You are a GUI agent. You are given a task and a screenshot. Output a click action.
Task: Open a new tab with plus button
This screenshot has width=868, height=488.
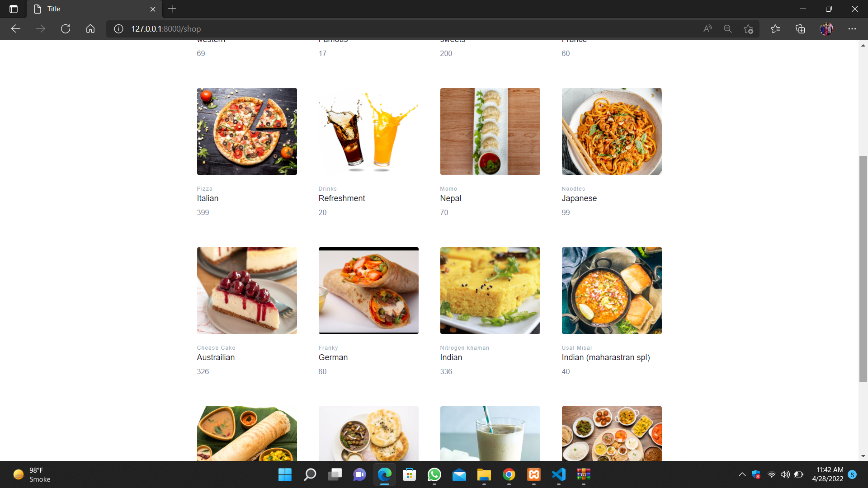[172, 9]
